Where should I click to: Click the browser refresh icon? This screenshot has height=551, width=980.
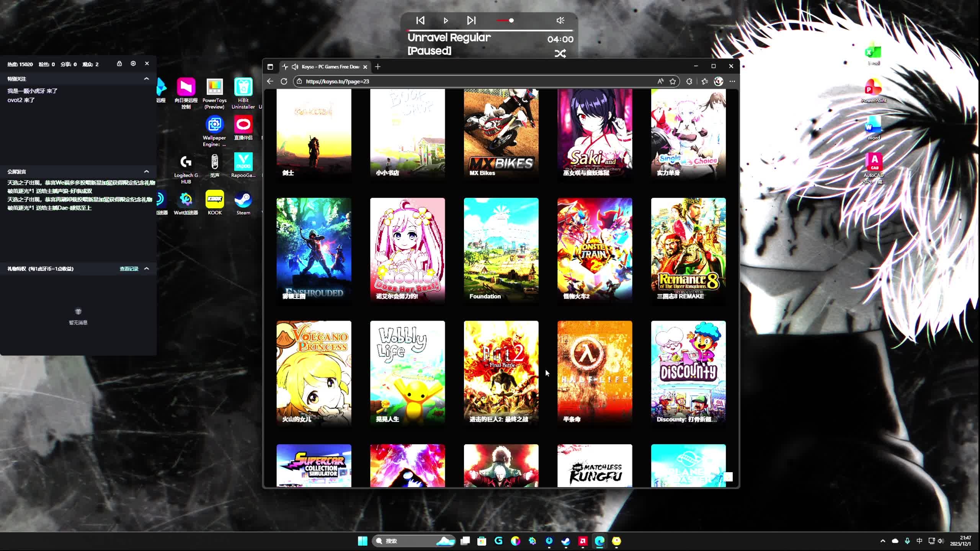(284, 81)
